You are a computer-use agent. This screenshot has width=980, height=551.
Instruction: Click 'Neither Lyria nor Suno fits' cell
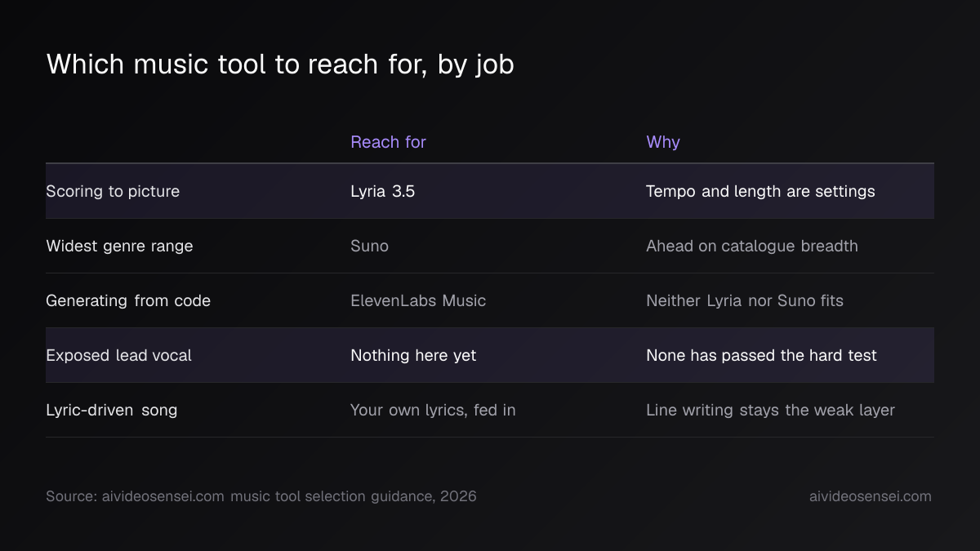(x=745, y=300)
